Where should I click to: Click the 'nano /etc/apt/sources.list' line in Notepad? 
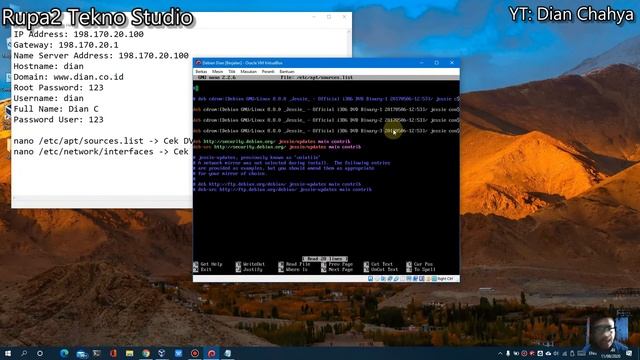pos(102,141)
